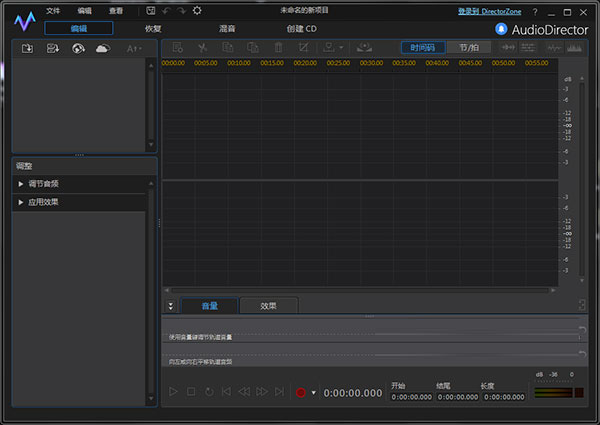This screenshot has width=600, height=425.
Task: Click the channel lines view icon
Action: (x=528, y=48)
